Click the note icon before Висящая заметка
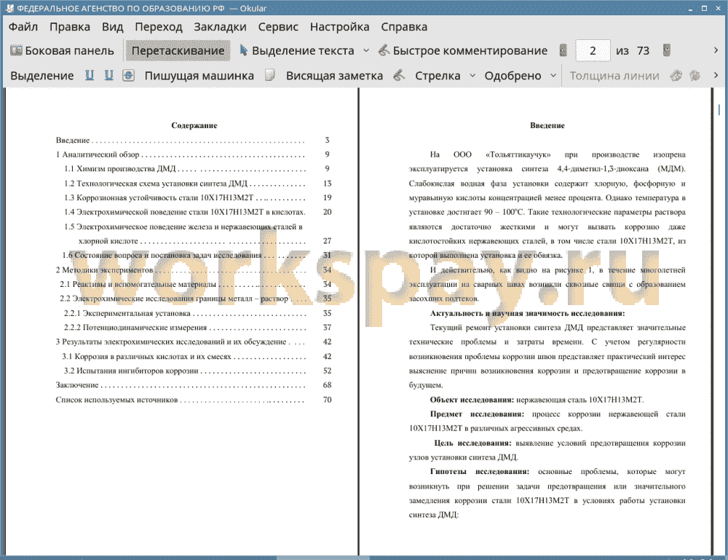 270,75
